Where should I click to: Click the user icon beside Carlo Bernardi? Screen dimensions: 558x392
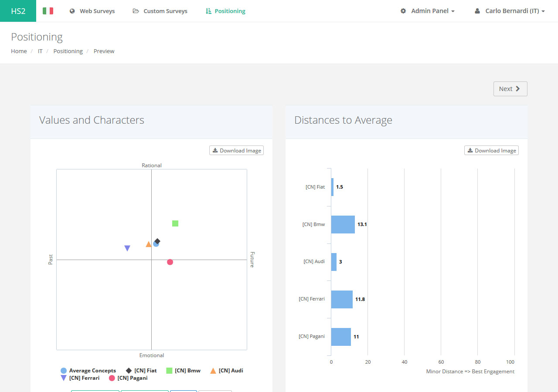tap(477, 11)
